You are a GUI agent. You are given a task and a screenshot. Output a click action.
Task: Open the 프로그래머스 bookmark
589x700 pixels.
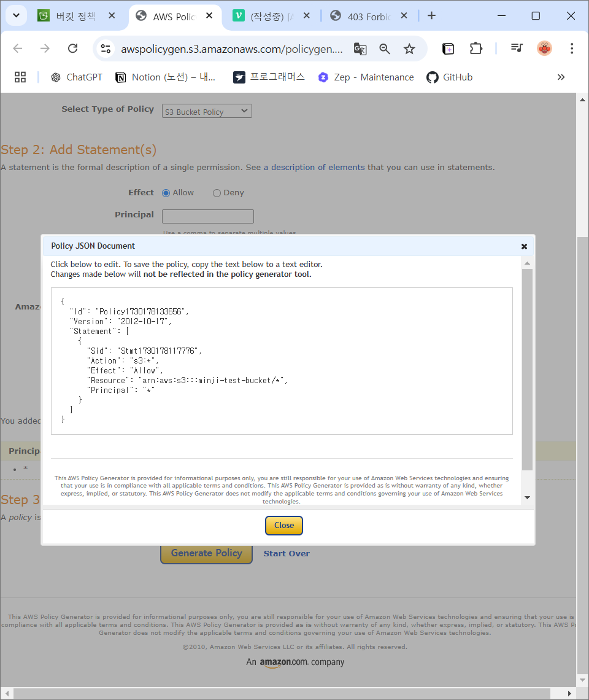(269, 77)
